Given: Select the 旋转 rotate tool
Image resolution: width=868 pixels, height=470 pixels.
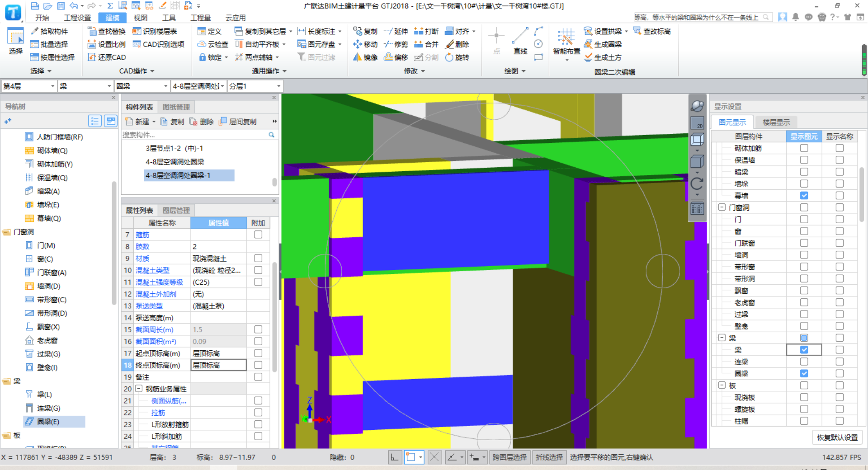Looking at the screenshot, I should coord(457,57).
